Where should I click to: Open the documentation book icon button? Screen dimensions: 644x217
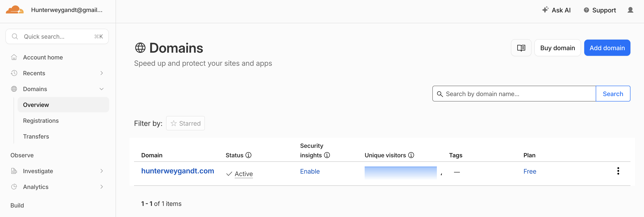(x=521, y=48)
